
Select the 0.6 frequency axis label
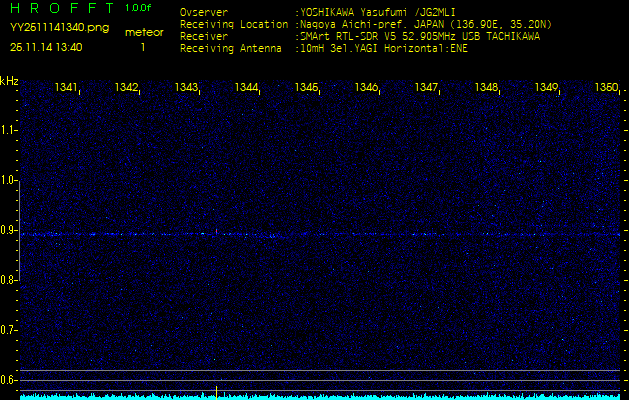coord(9,379)
